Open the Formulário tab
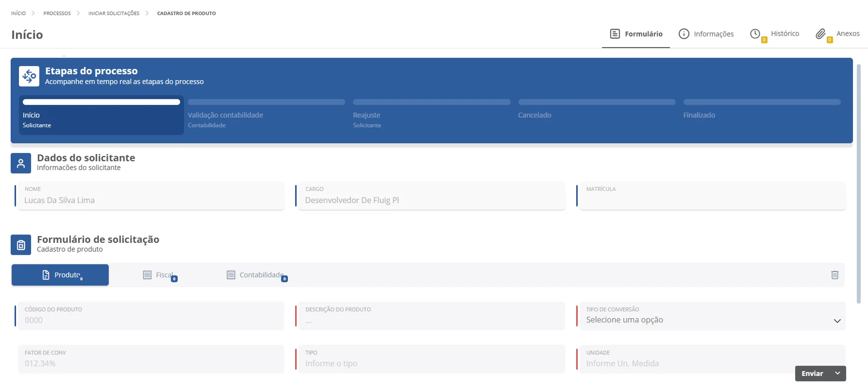Image resolution: width=868 pixels, height=392 pixels. pos(636,34)
